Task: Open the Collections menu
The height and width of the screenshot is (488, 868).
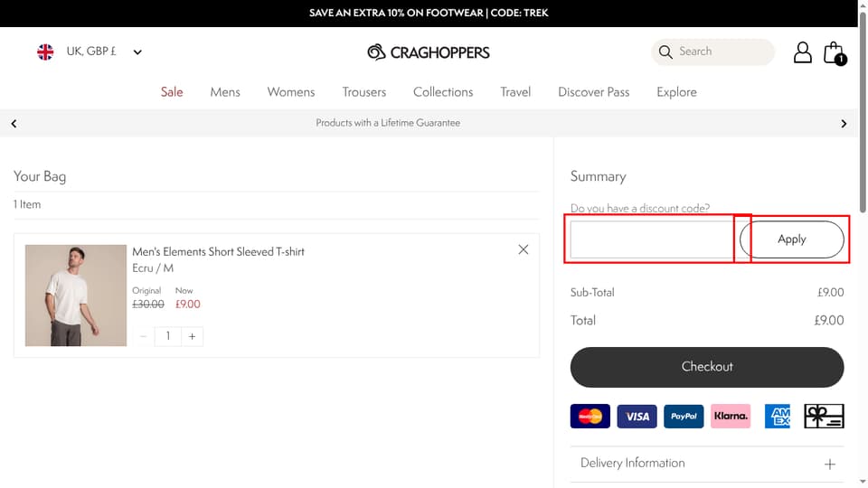Action: [x=443, y=92]
